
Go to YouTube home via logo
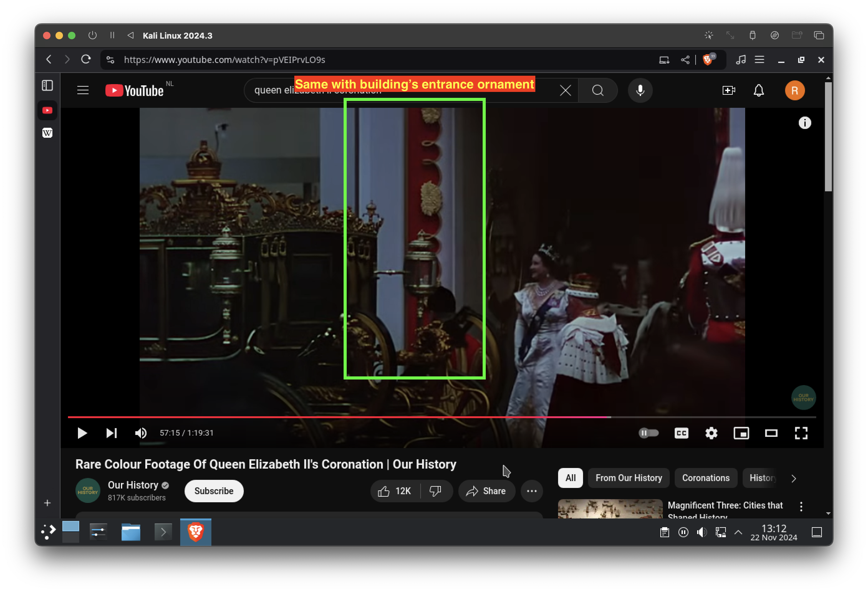tap(134, 91)
